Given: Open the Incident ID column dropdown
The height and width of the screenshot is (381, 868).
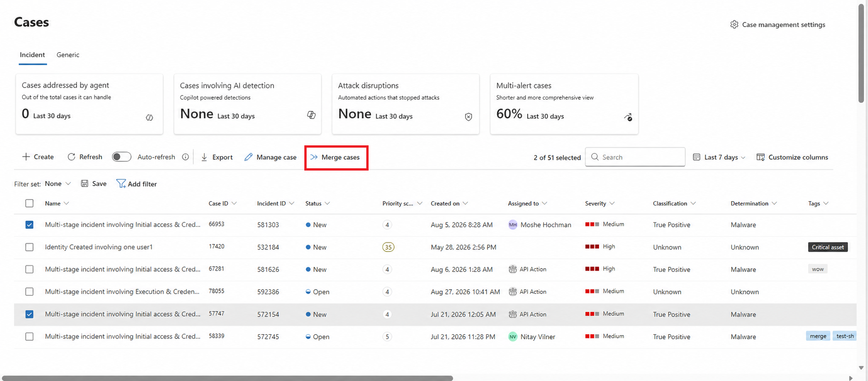Looking at the screenshot, I should coord(291,203).
